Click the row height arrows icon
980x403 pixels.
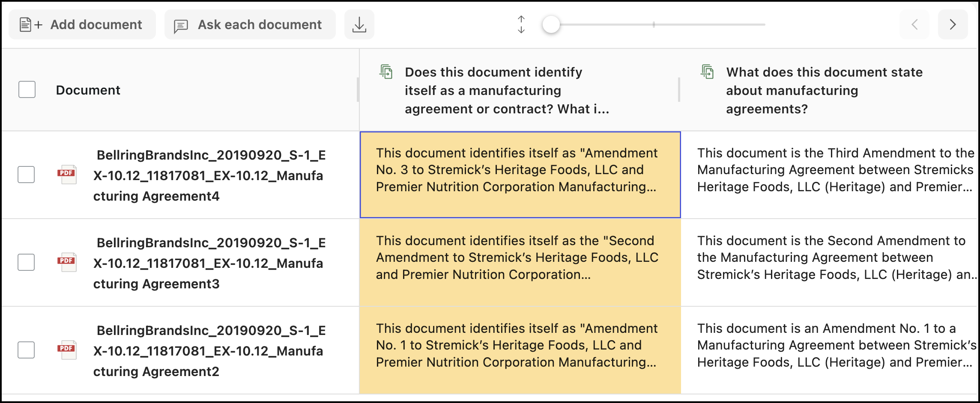(x=521, y=25)
